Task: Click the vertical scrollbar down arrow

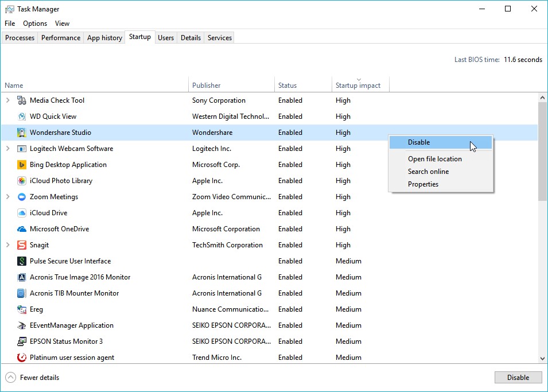Action: coord(543,358)
